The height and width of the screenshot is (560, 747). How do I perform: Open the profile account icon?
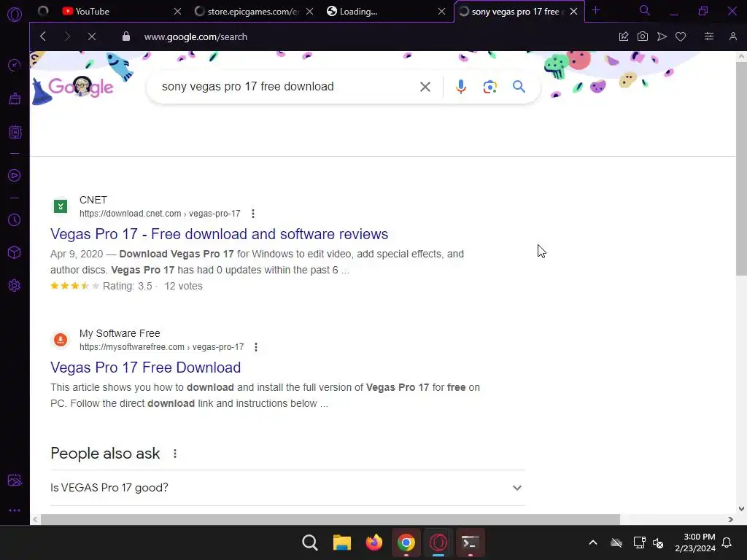(732, 36)
